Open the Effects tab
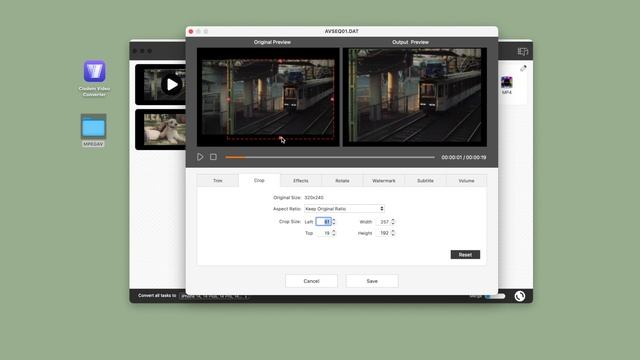 pyautogui.click(x=301, y=180)
